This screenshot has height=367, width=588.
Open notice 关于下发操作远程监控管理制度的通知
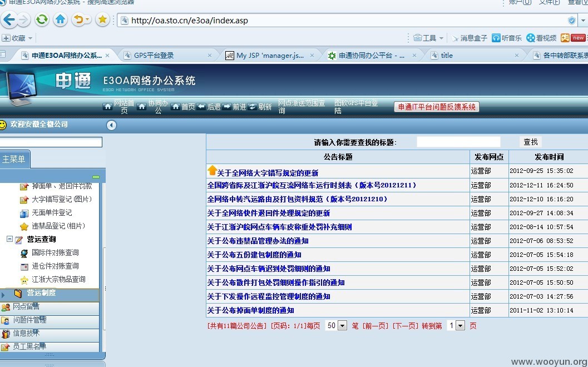(269, 296)
